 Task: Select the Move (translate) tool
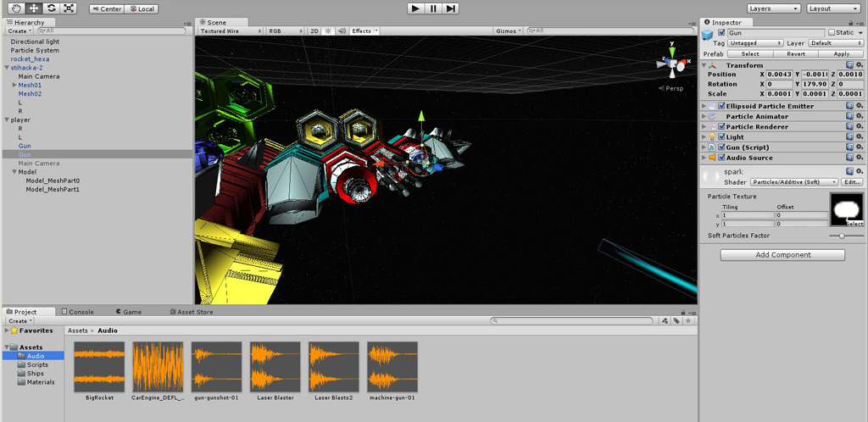33,8
